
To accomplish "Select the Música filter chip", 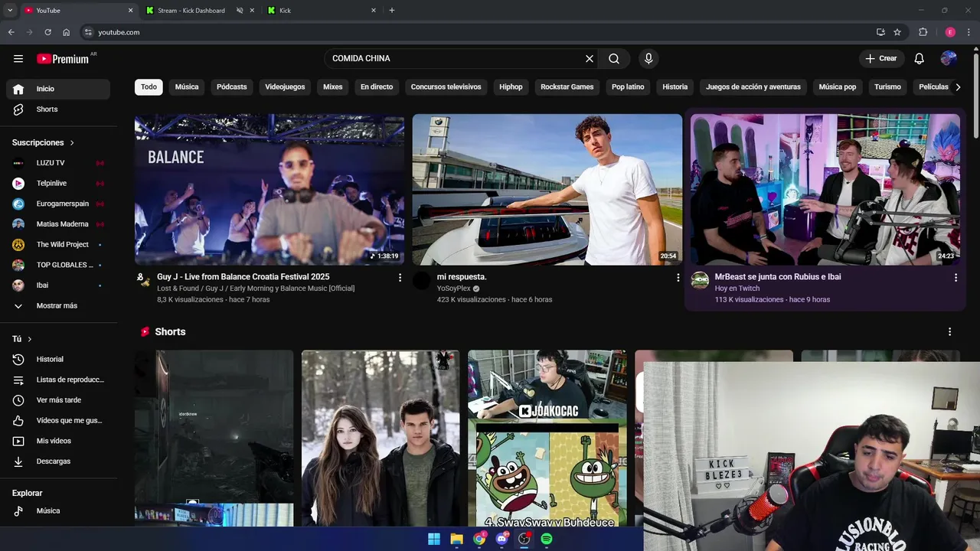I will click(x=187, y=87).
